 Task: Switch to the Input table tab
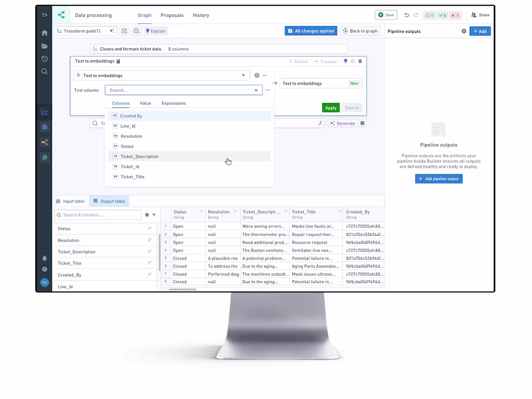71,201
